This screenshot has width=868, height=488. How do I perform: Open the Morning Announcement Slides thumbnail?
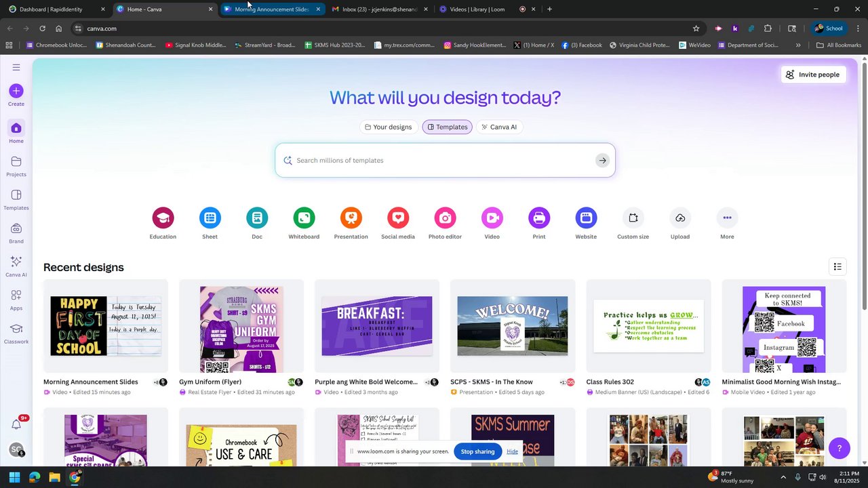106,326
